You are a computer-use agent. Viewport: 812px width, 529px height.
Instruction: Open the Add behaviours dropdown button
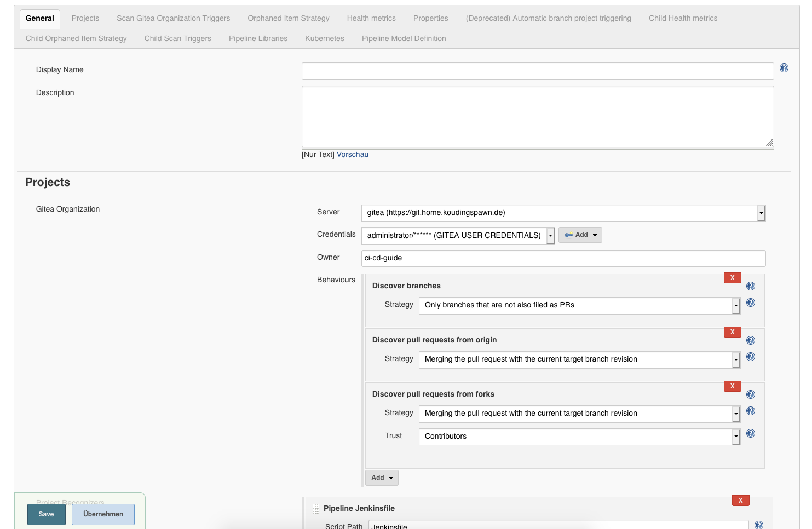tap(382, 478)
